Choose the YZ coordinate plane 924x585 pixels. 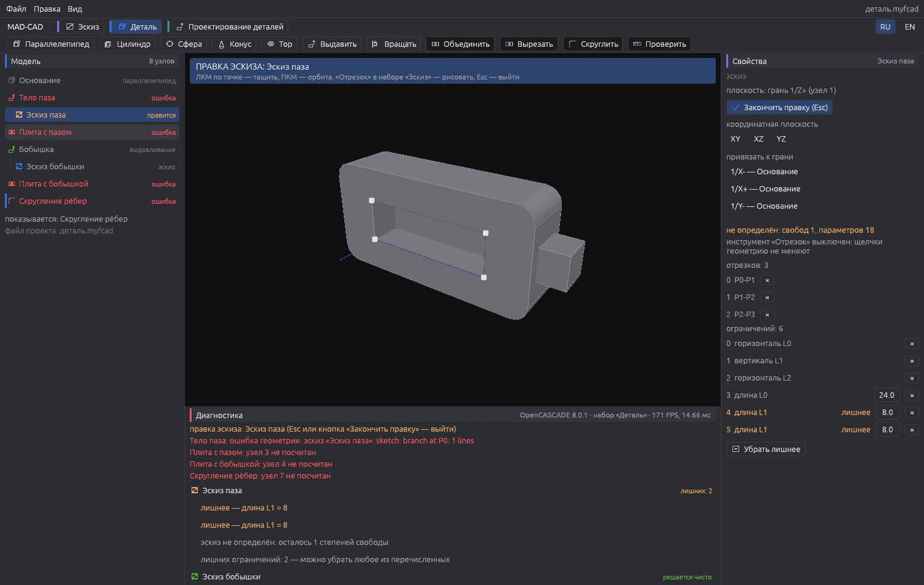tap(781, 139)
